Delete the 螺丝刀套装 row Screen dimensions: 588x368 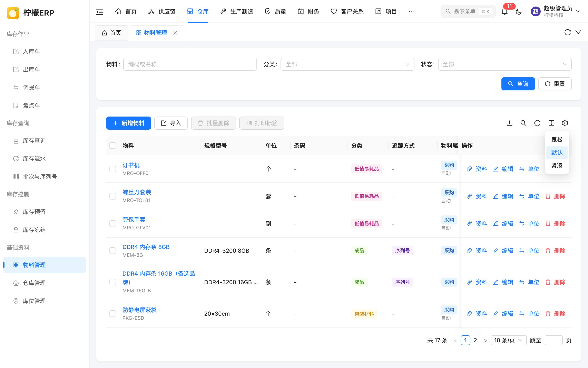click(556, 196)
